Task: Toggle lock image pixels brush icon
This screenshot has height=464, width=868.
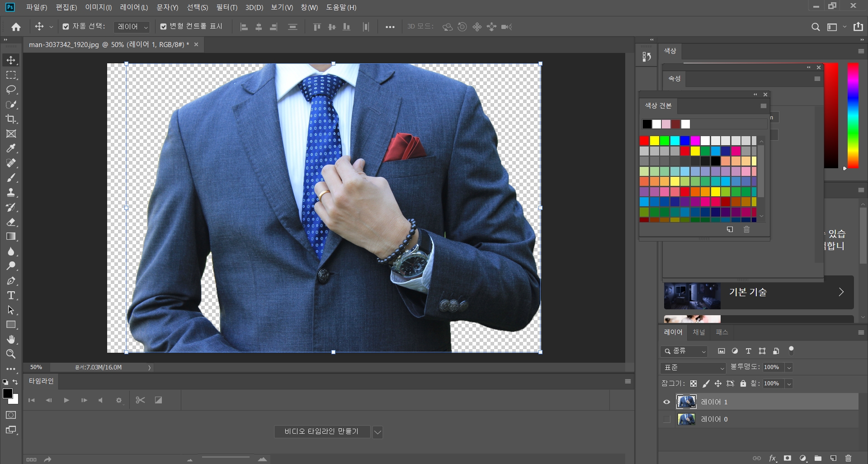Action: 706,384
